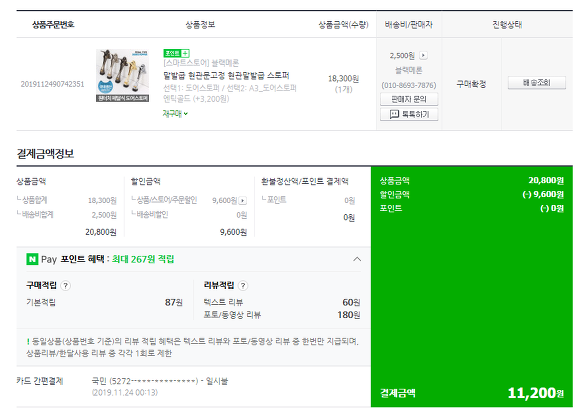This screenshot has height=408, width=580.
Task: Click the 톡톡하기 chat button
Action: click(409, 114)
